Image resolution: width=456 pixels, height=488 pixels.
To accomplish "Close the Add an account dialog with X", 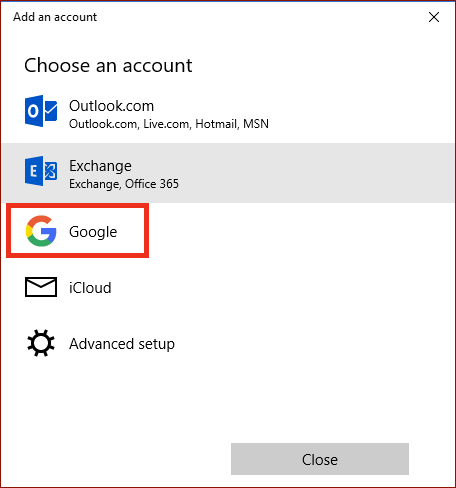I will (x=434, y=17).
